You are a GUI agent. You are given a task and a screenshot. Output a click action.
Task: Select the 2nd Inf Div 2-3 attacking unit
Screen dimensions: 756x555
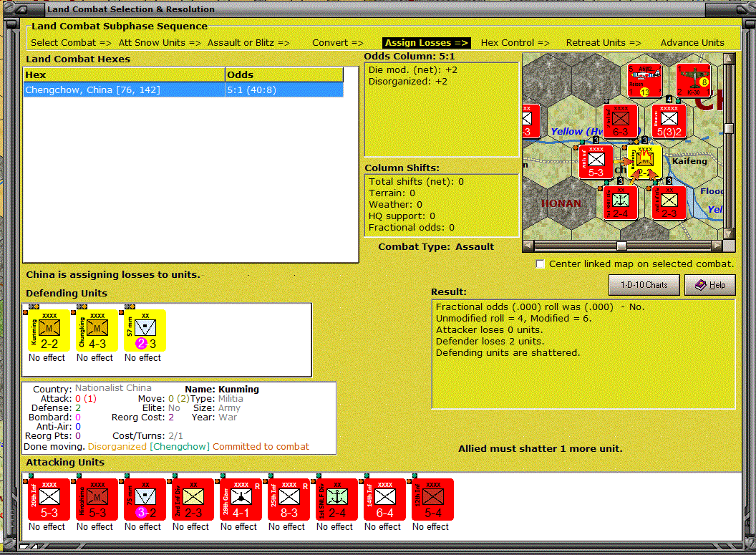coord(193,500)
